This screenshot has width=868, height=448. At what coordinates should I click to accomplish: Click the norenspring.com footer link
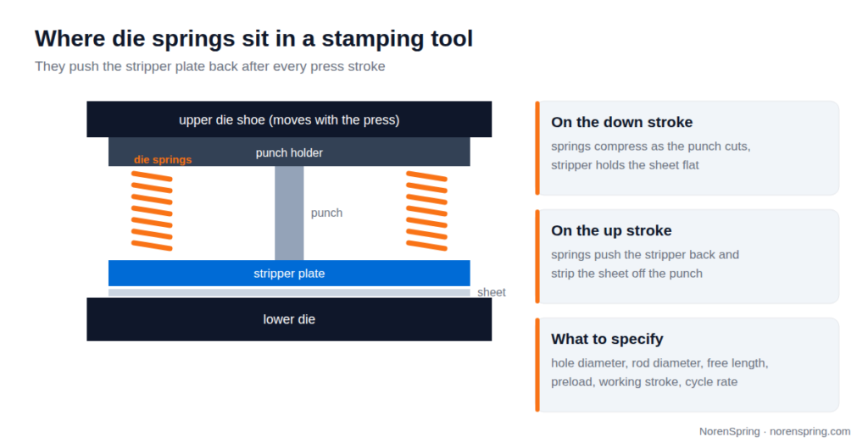coord(810,431)
